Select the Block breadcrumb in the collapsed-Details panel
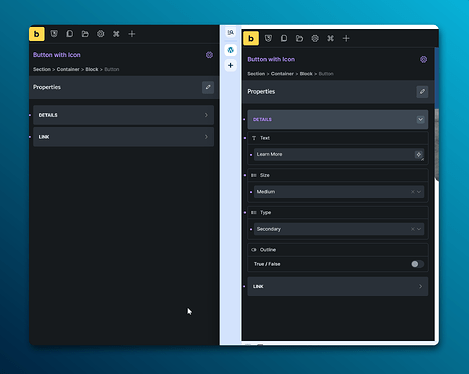Screen dimensions: 469x374 click(92, 69)
